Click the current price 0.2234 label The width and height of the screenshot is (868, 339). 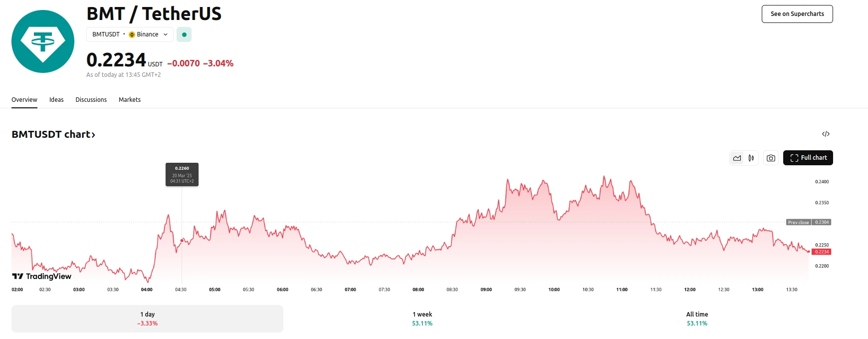[x=821, y=252]
